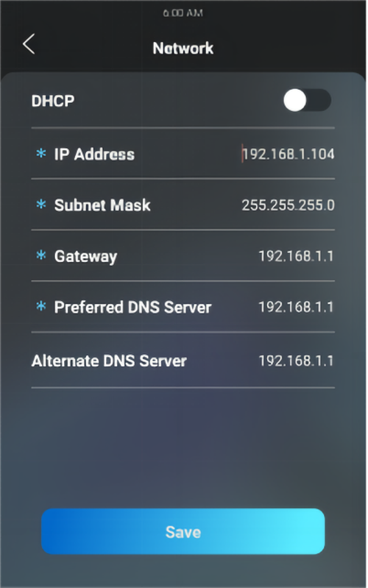Click the Subnet Mask asterisk icon

point(41,205)
